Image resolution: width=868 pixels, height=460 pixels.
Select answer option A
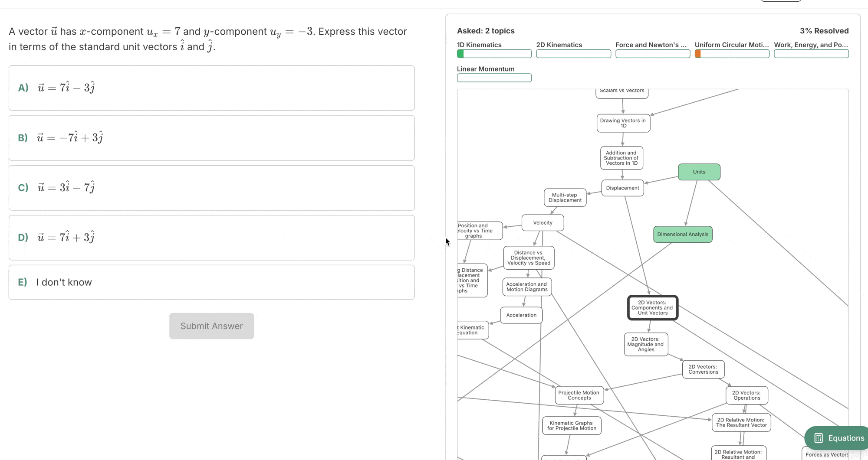pos(211,88)
